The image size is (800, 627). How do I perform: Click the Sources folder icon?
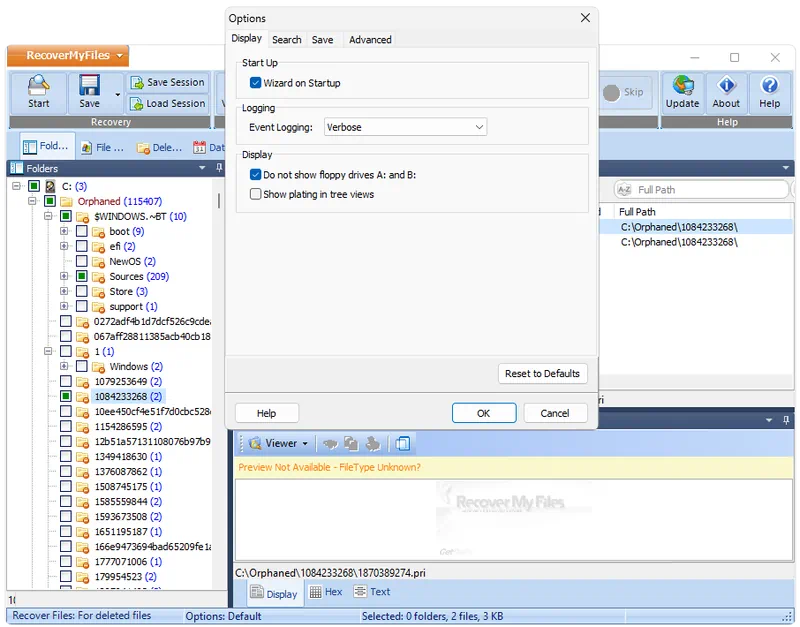98,277
